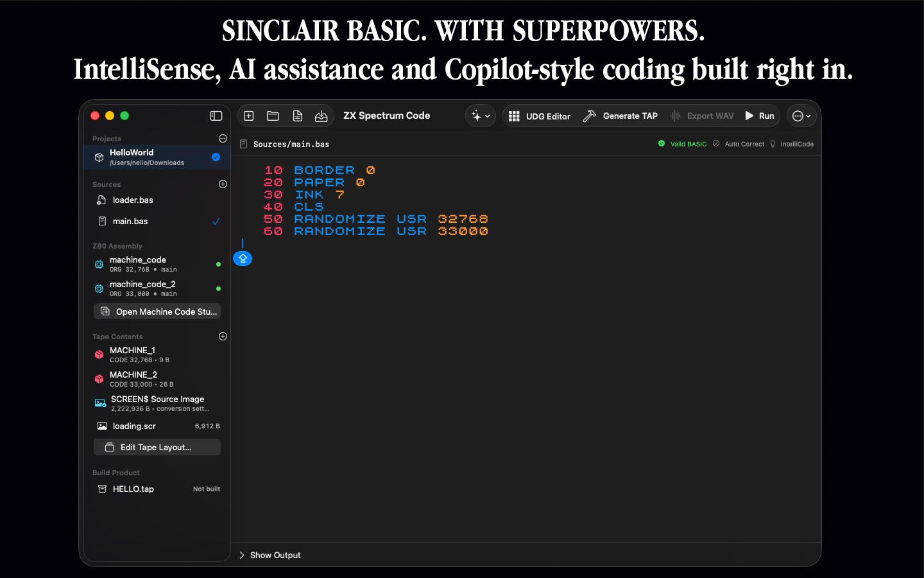Click Export WAV waveform button
Screen dimensions: 924x578
[702, 116]
